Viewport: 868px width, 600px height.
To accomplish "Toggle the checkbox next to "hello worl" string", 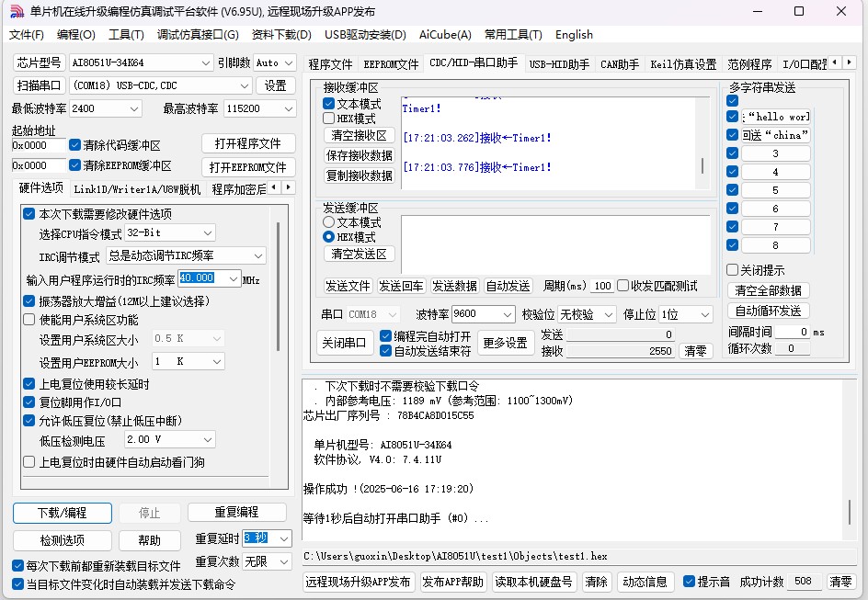I will (732, 116).
